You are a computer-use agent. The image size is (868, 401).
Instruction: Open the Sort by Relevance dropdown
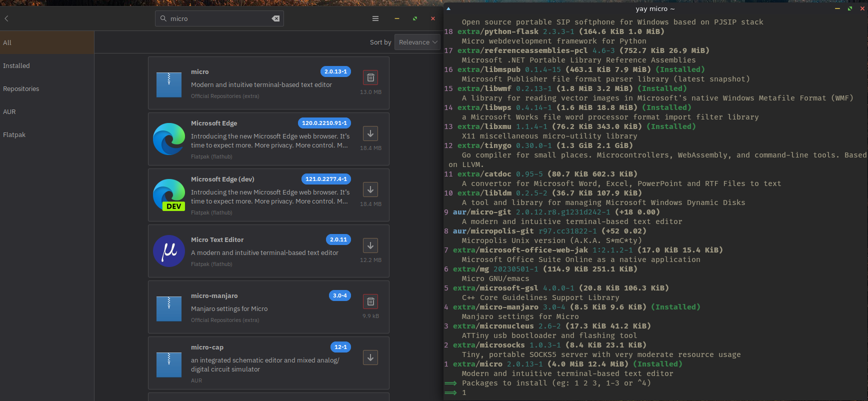(x=417, y=42)
